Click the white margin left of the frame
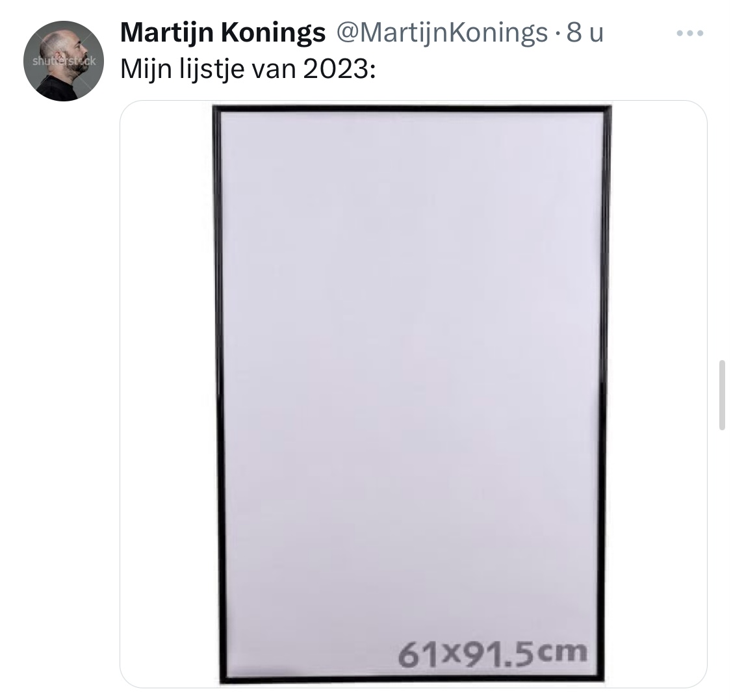 [x=166, y=394]
